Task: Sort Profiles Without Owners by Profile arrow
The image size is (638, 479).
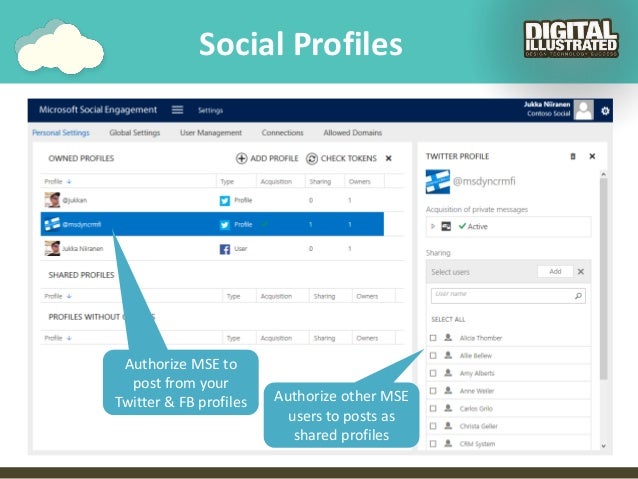Action: tap(69, 338)
